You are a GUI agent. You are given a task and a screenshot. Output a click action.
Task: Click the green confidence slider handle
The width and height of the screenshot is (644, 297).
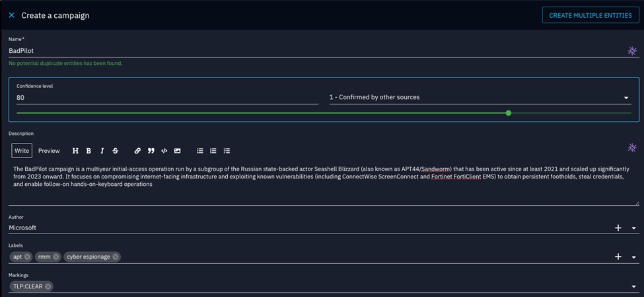509,112
